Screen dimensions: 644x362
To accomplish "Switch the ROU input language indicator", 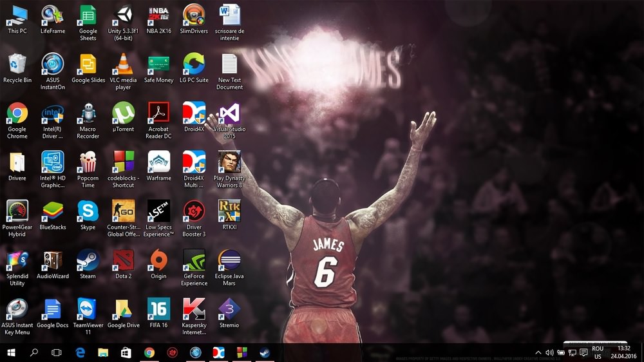I will pos(598,352).
